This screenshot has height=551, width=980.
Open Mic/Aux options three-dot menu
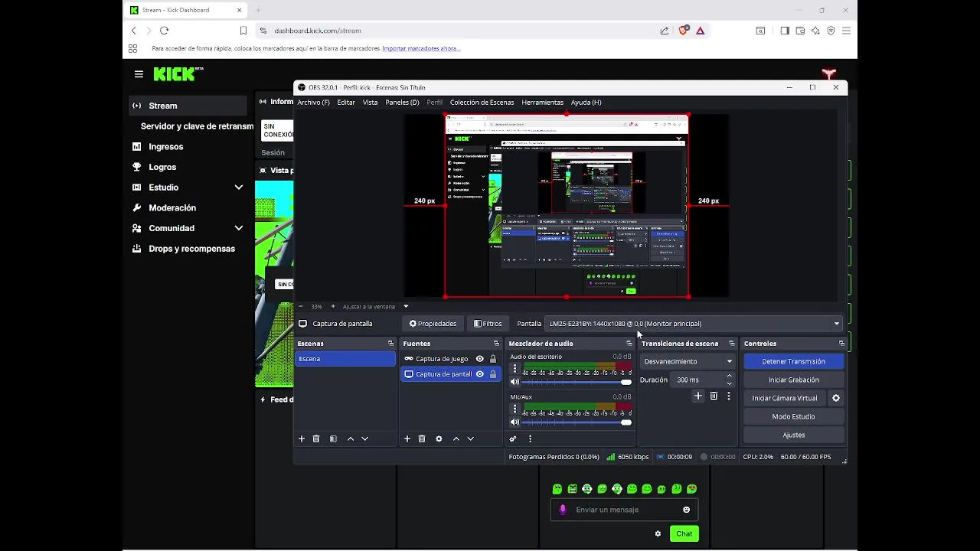coord(514,409)
